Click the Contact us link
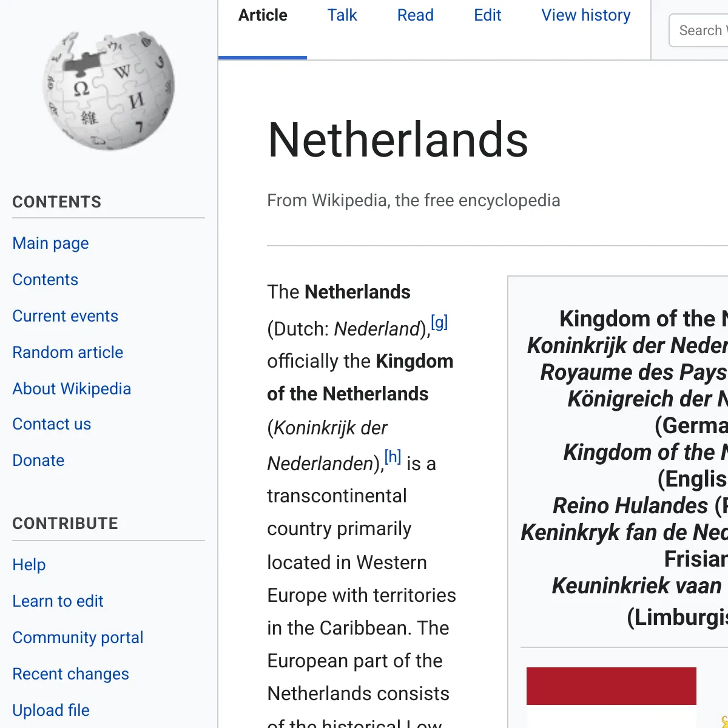The height and width of the screenshot is (728, 728). coord(52,424)
